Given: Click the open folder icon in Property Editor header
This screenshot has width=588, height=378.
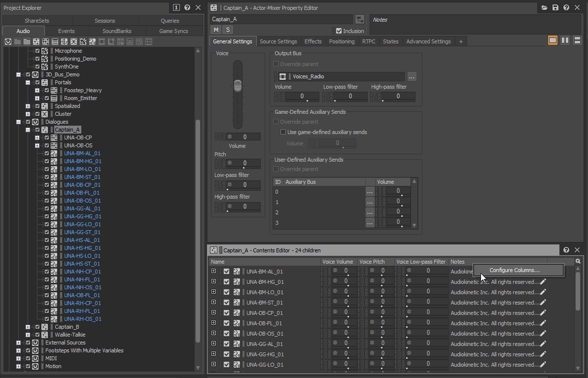Looking at the screenshot, I should 545,8.
